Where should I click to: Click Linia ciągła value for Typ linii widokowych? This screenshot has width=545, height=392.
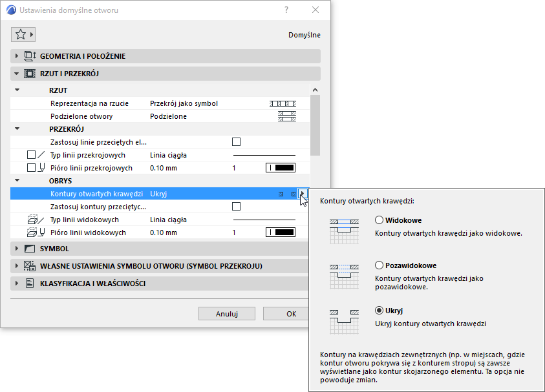[168, 220]
